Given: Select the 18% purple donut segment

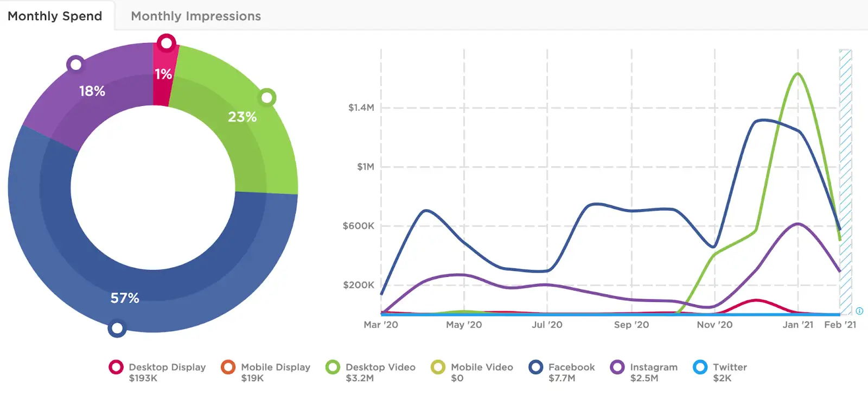Looking at the screenshot, I should click(92, 91).
